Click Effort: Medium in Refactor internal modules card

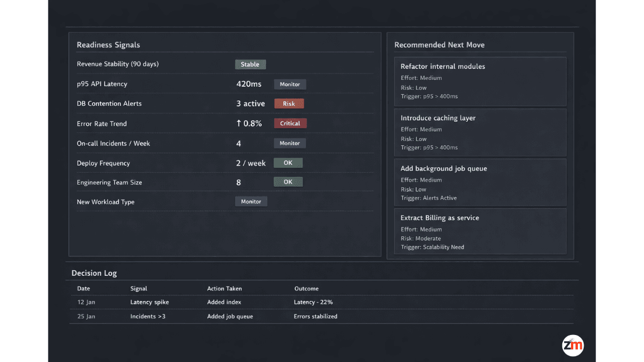coord(421,78)
